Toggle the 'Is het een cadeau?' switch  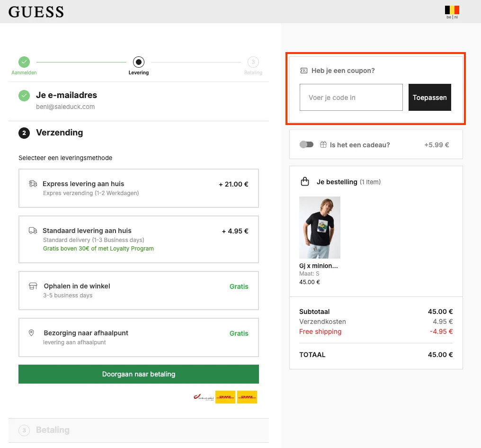pyautogui.click(x=306, y=144)
